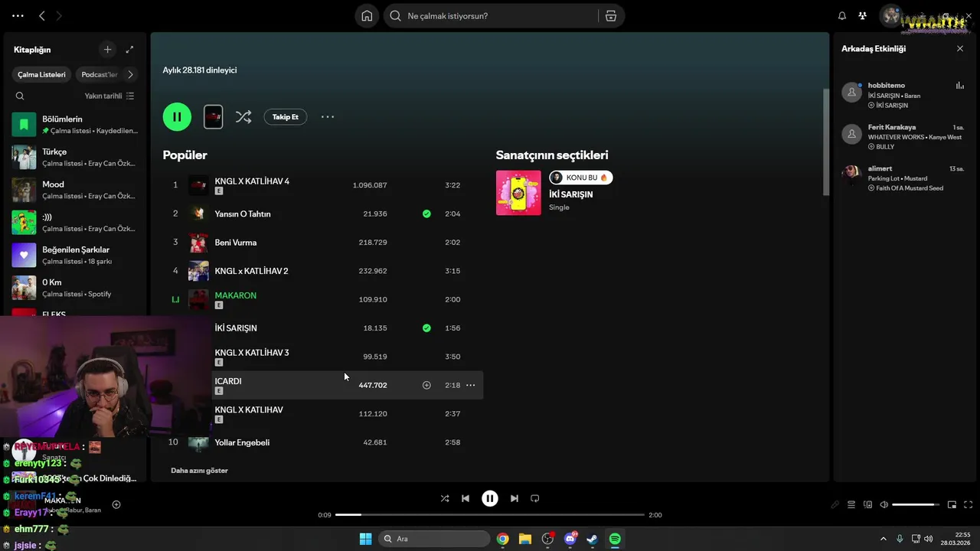
Task: Follow the artist with 'Takip Et'
Action: (286, 117)
